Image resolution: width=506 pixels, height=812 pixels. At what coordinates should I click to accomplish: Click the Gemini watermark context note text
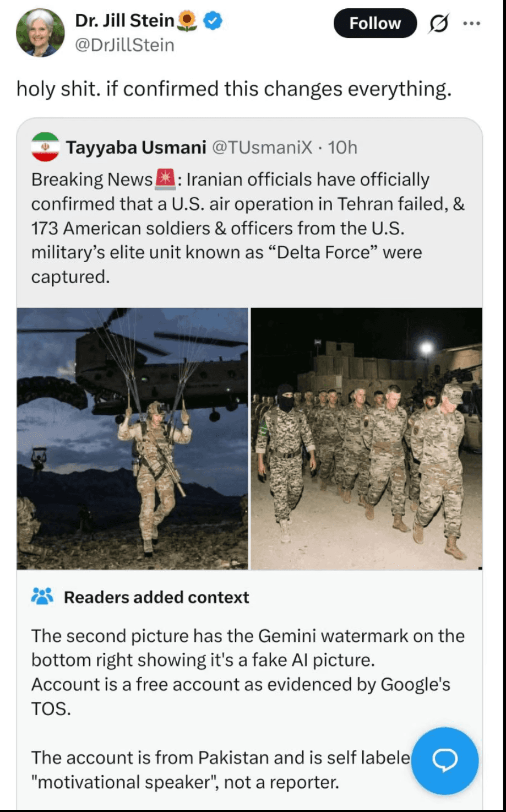[248, 672]
